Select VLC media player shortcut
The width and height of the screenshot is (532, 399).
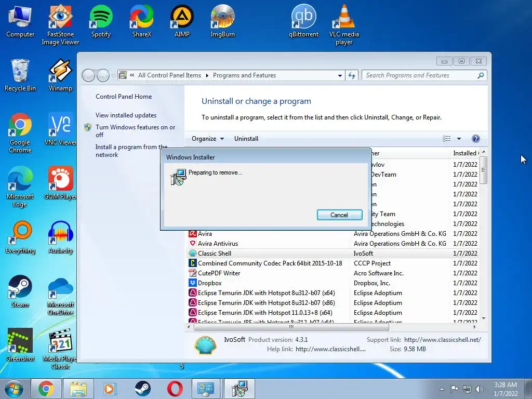click(x=344, y=24)
